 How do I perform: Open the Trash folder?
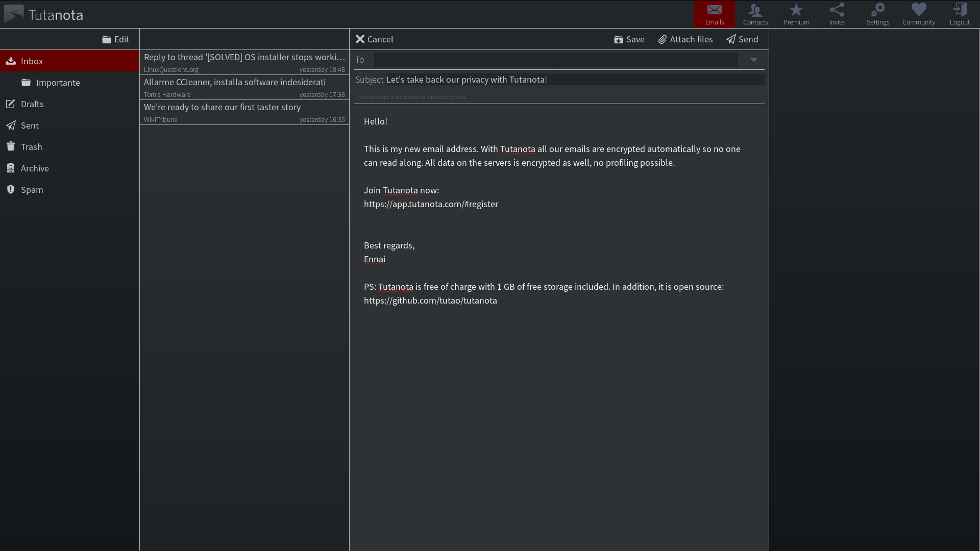tap(69, 146)
